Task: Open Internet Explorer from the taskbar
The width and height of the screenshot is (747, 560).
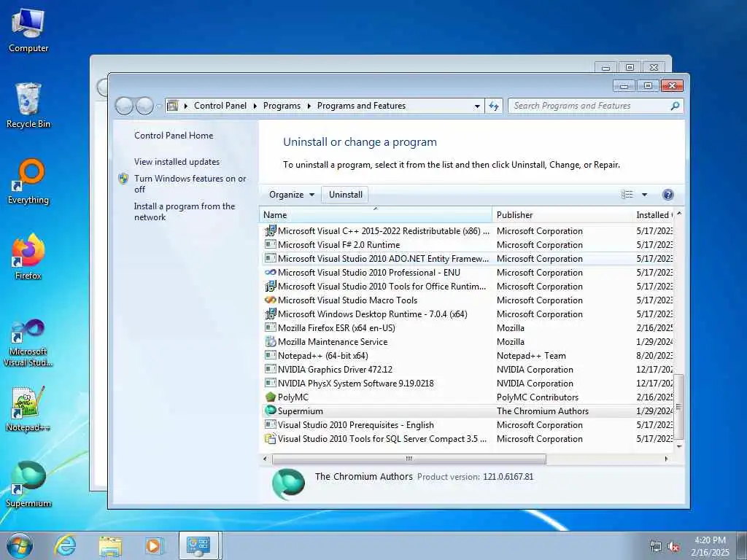Action: coord(65,545)
